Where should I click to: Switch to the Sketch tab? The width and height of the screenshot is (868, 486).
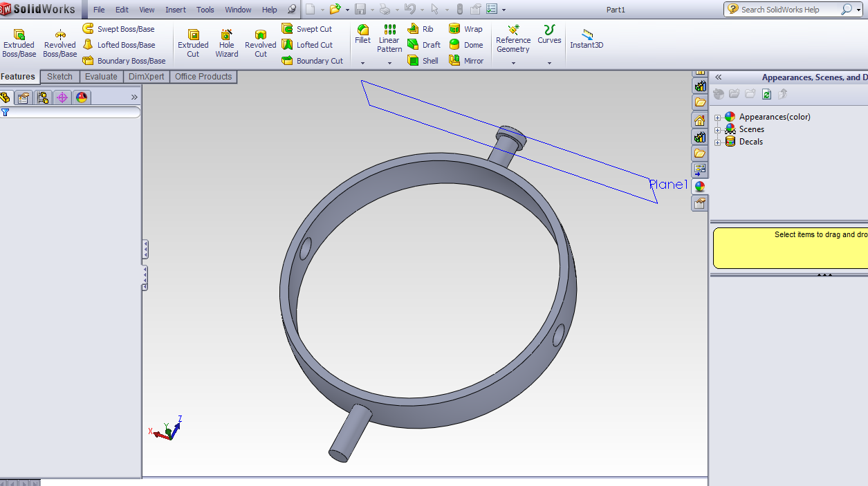(x=59, y=77)
